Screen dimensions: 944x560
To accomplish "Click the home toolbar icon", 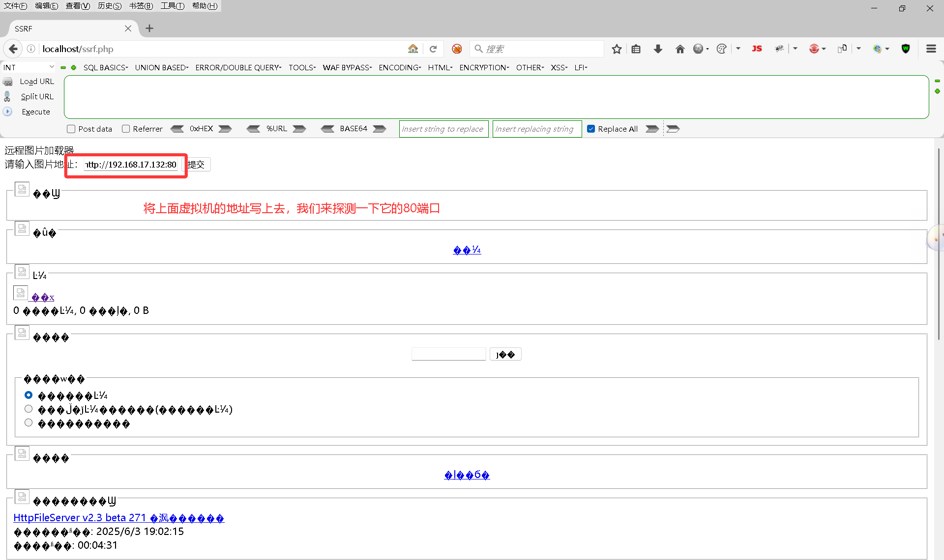I will click(x=680, y=49).
